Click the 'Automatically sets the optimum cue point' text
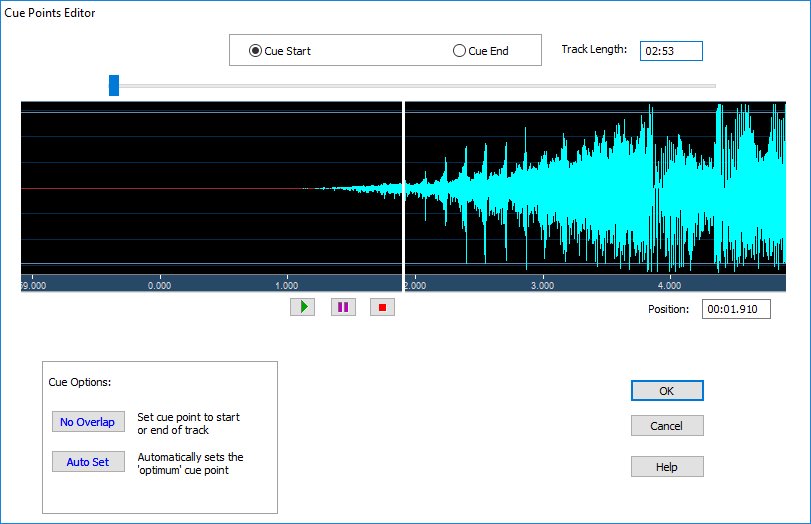Viewport: 811px width, 524px height. coord(190,463)
